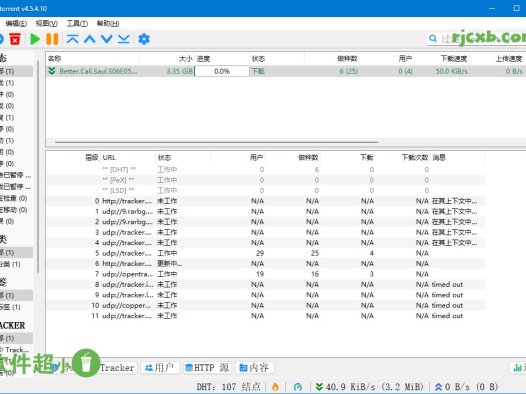This screenshot has height=394, width=526.
Task: Move torrent to top of queue
Action: pos(72,39)
